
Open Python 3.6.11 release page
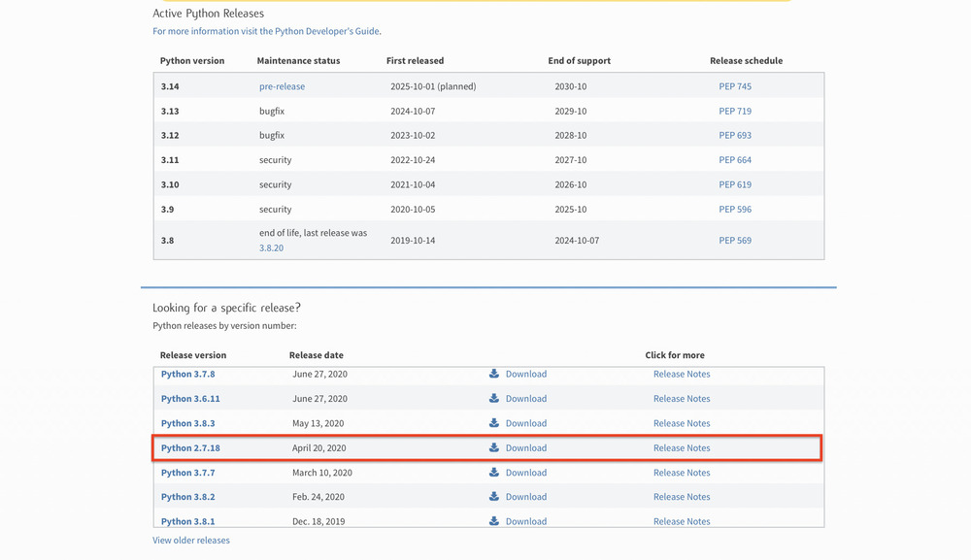click(x=190, y=399)
